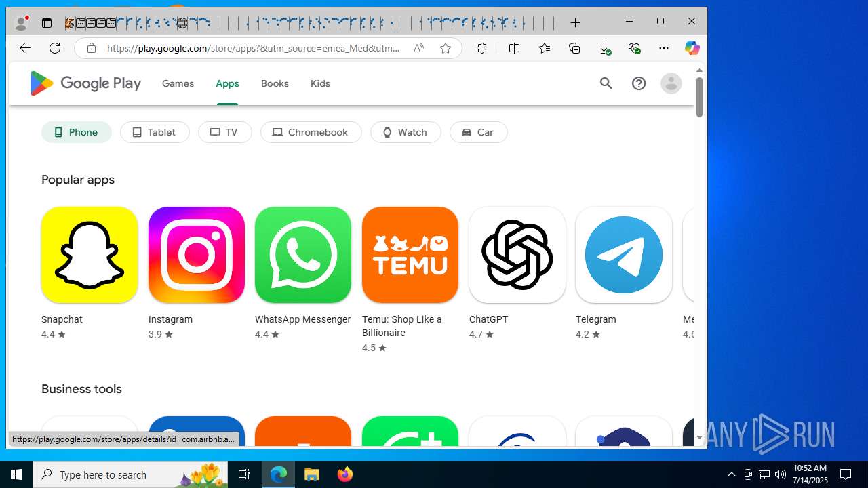868x488 pixels.
Task: Open the Extensions puzzle icon
Action: [481, 48]
